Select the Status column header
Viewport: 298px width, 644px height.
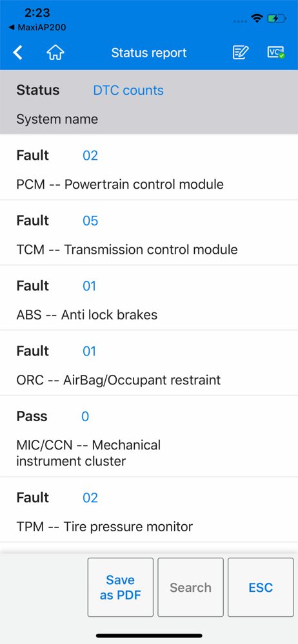coord(38,90)
